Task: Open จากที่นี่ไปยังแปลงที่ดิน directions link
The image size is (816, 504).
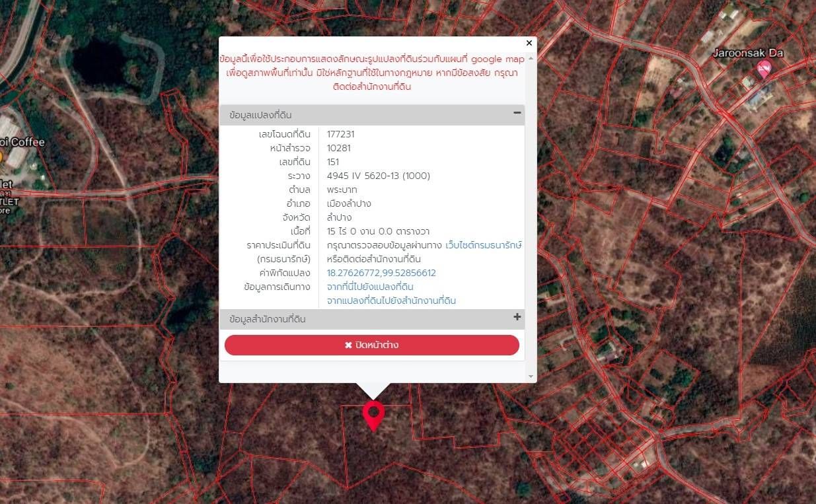Action: point(370,287)
